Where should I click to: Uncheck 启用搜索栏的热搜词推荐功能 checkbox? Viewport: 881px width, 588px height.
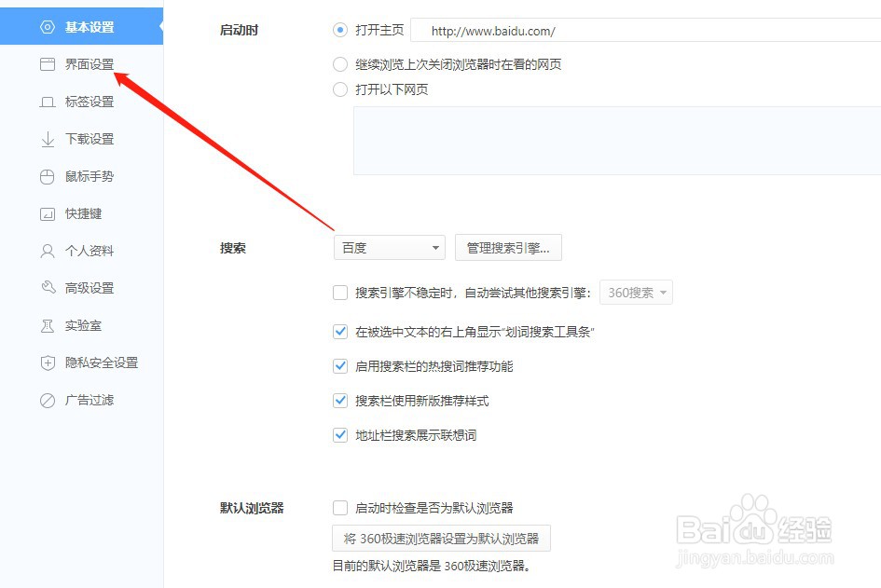(340, 366)
